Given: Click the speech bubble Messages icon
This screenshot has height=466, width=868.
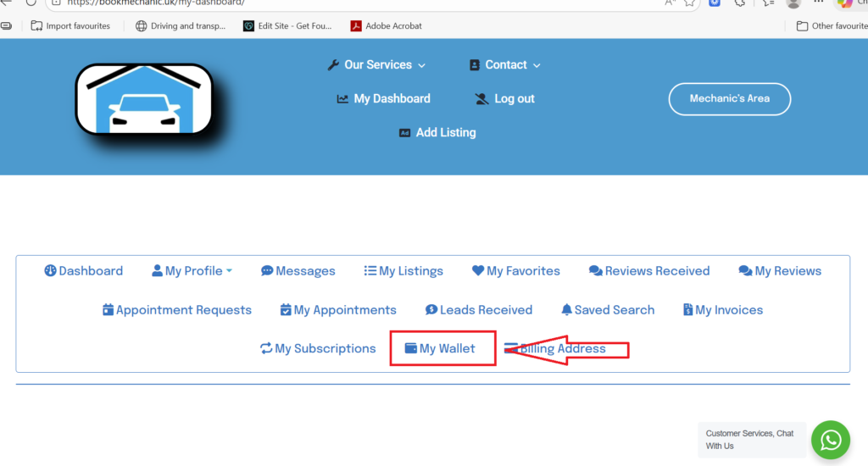Looking at the screenshot, I should 267,271.
